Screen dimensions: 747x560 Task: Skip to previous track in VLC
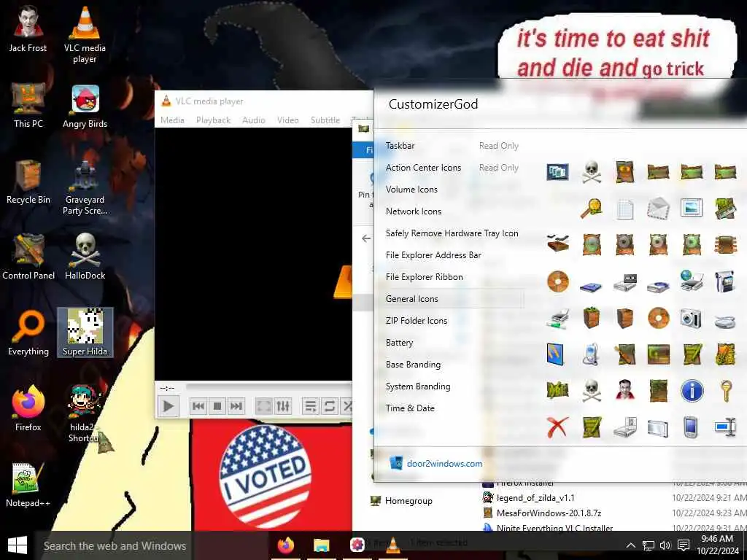198,406
